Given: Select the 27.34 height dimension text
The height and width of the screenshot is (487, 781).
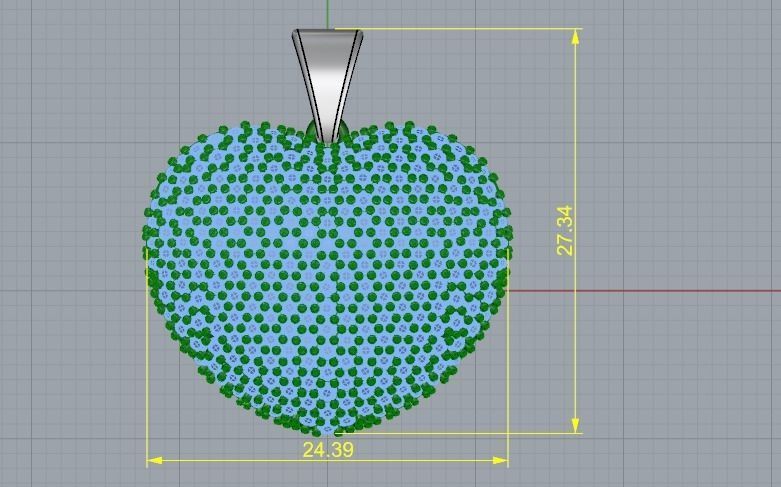Looking at the screenshot, I should tap(565, 231).
